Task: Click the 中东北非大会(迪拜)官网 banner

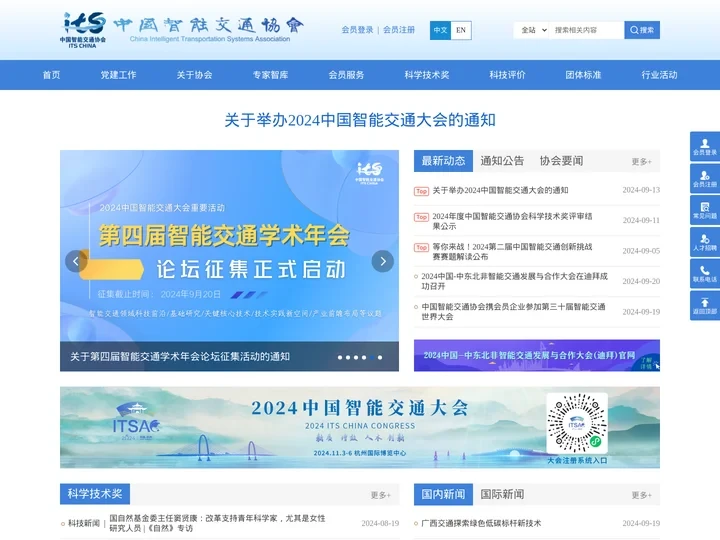Action: tap(537, 355)
